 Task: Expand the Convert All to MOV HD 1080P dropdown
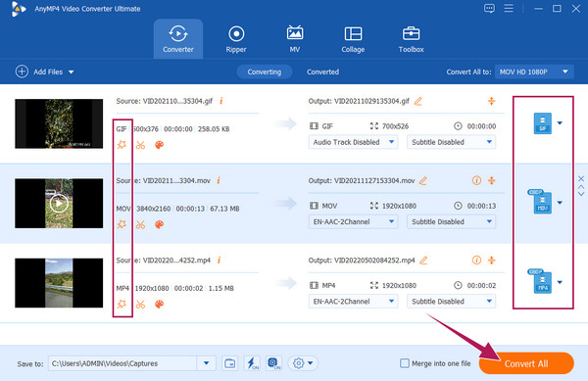pos(534,71)
